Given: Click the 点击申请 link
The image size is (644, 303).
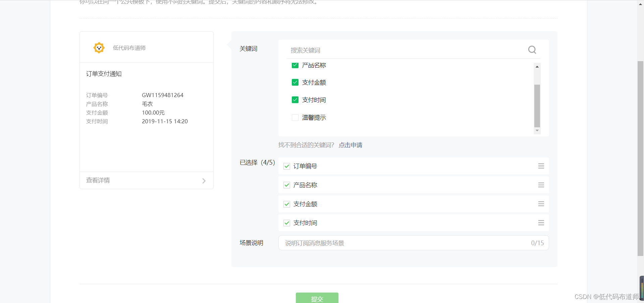Looking at the screenshot, I should click(350, 145).
